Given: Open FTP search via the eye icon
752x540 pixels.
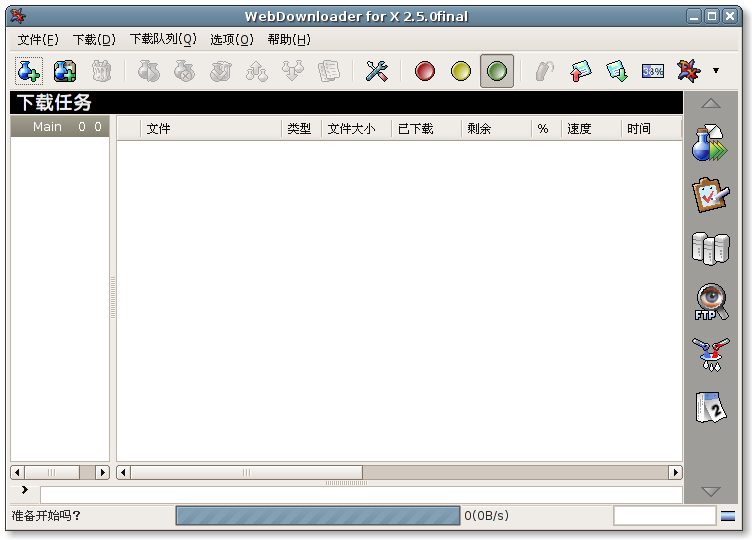Looking at the screenshot, I should tap(711, 302).
